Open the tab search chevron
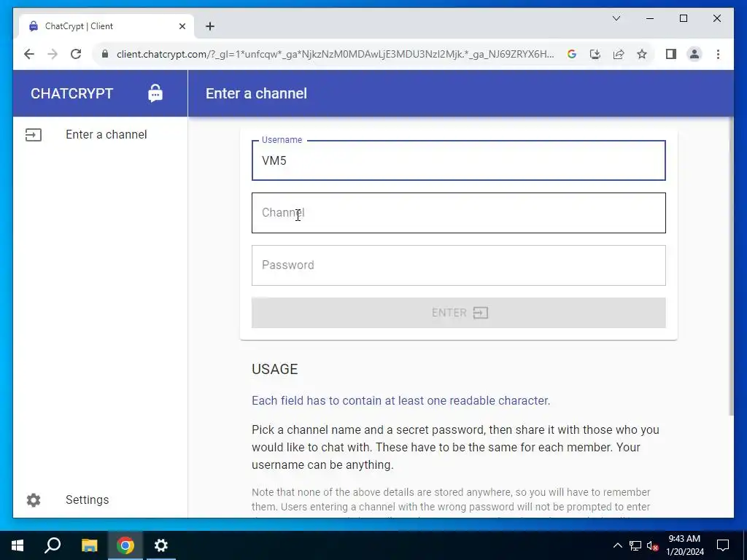 (x=616, y=18)
